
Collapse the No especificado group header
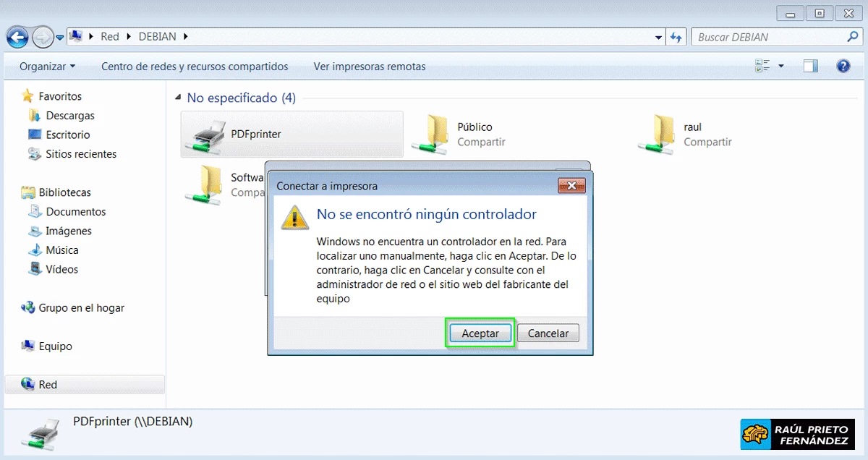click(178, 97)
